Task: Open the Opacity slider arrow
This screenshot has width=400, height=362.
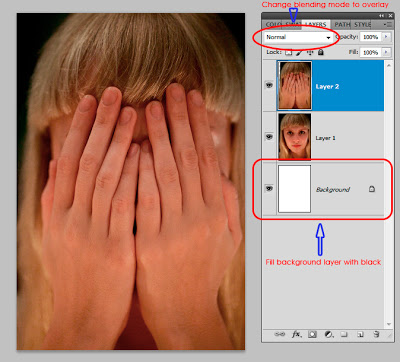Action: (386, 36)
